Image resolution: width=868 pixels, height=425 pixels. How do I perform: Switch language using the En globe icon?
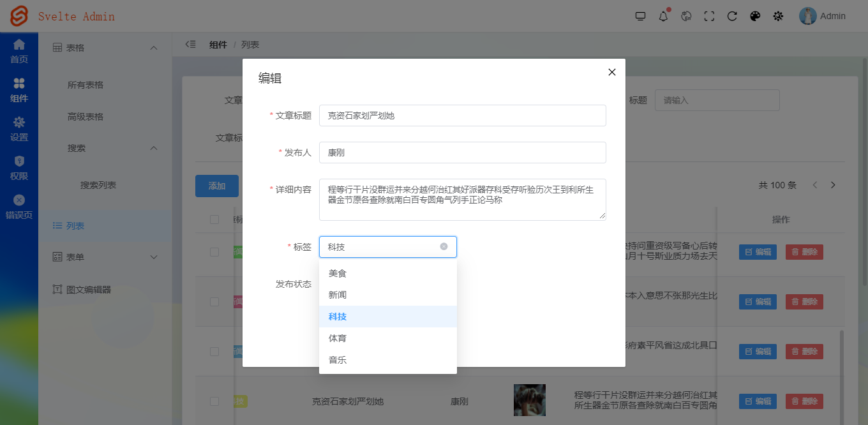pos(686,16)
